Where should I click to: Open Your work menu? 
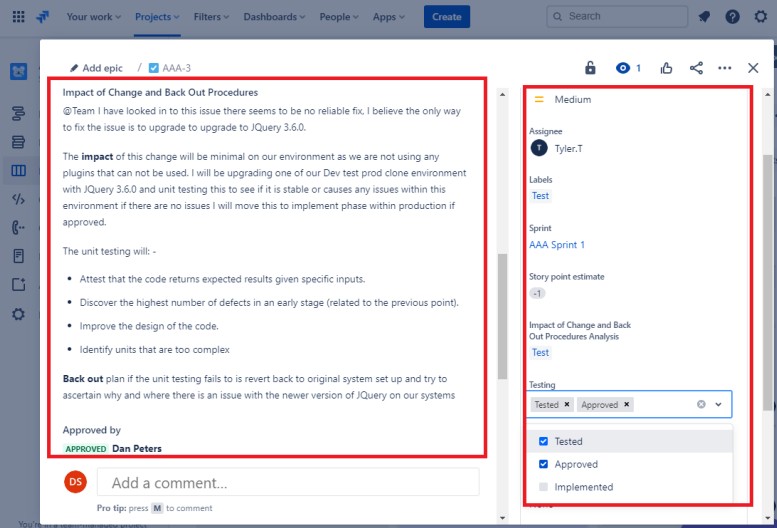coord(94,16)
